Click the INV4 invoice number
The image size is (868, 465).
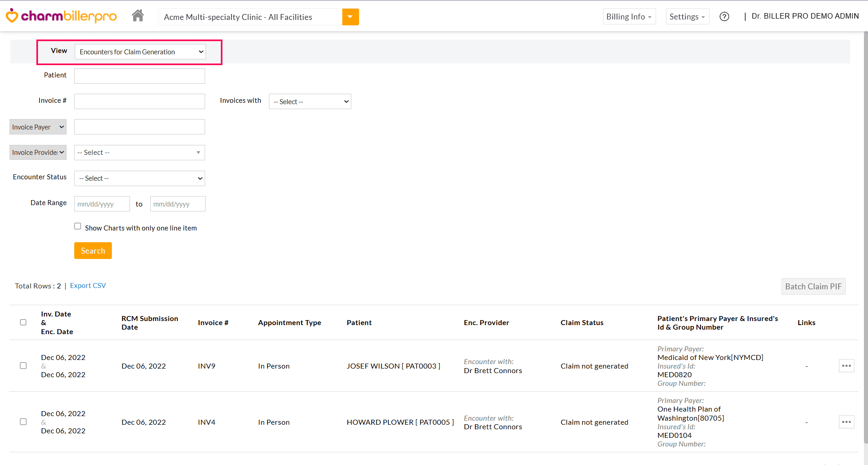[206, 422]
